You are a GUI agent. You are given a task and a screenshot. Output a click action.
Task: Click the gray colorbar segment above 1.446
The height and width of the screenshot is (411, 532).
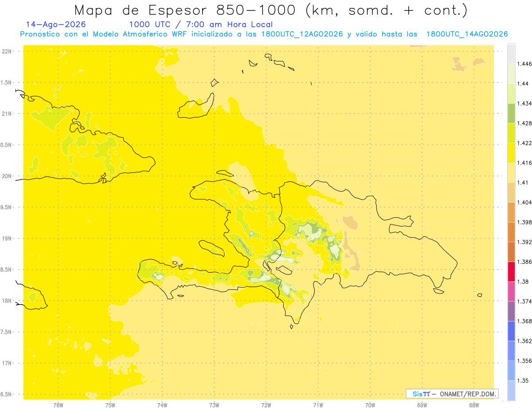(511, 54)
